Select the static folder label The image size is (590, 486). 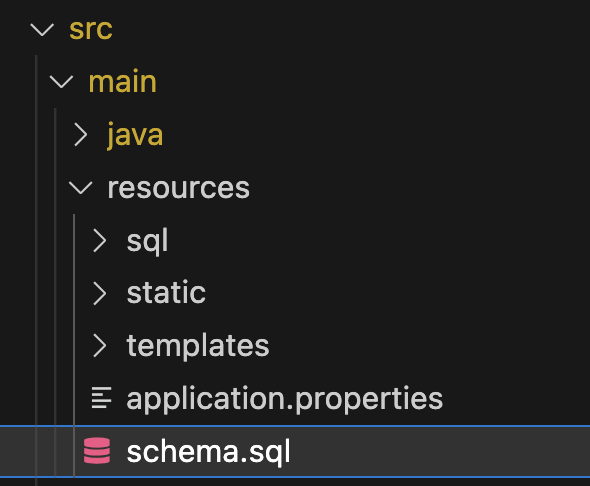(x=166, y=292)
